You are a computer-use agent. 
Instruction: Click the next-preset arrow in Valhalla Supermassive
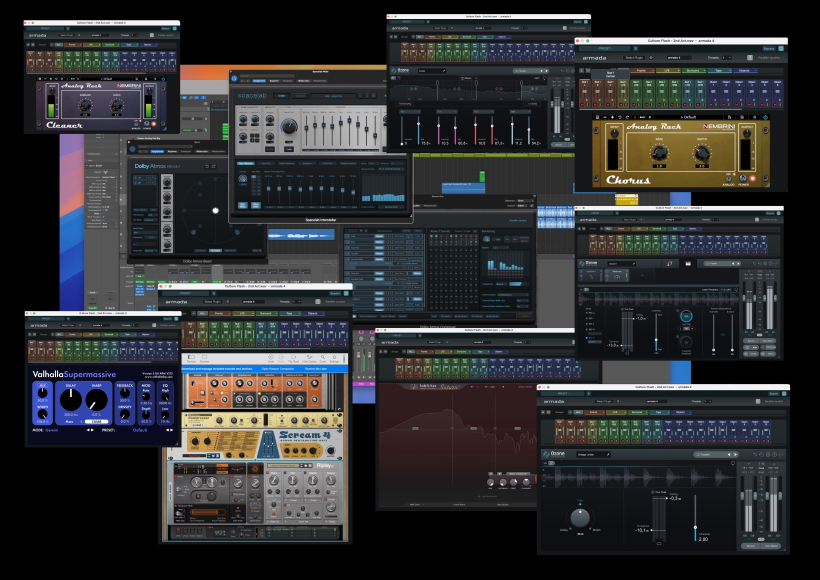(x=171, y=430)
